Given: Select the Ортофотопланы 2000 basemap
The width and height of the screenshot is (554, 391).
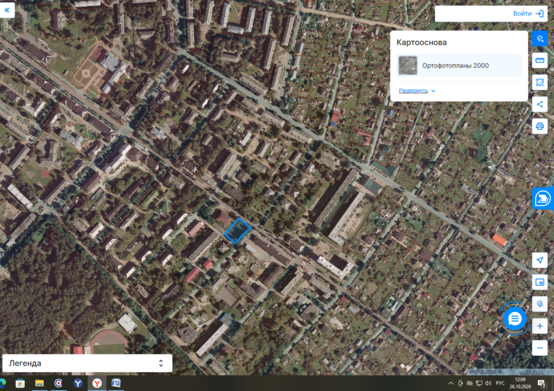Looking at the screenshot, I should pos(459,65).
